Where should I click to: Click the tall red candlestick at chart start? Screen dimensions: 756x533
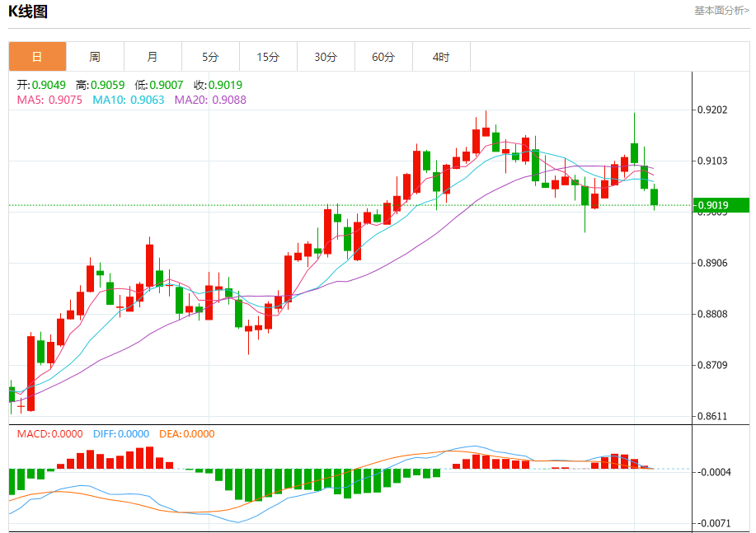[31, 373]
